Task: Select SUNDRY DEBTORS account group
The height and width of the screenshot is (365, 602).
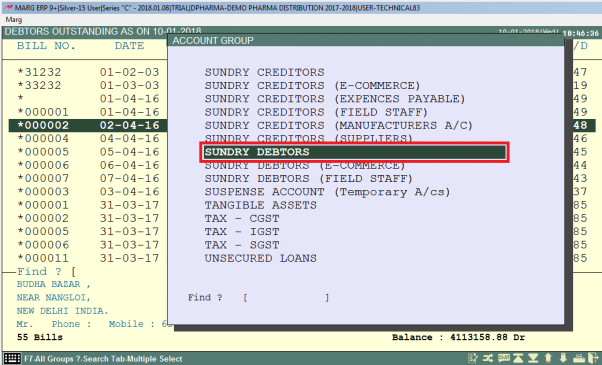Action: 354,152
